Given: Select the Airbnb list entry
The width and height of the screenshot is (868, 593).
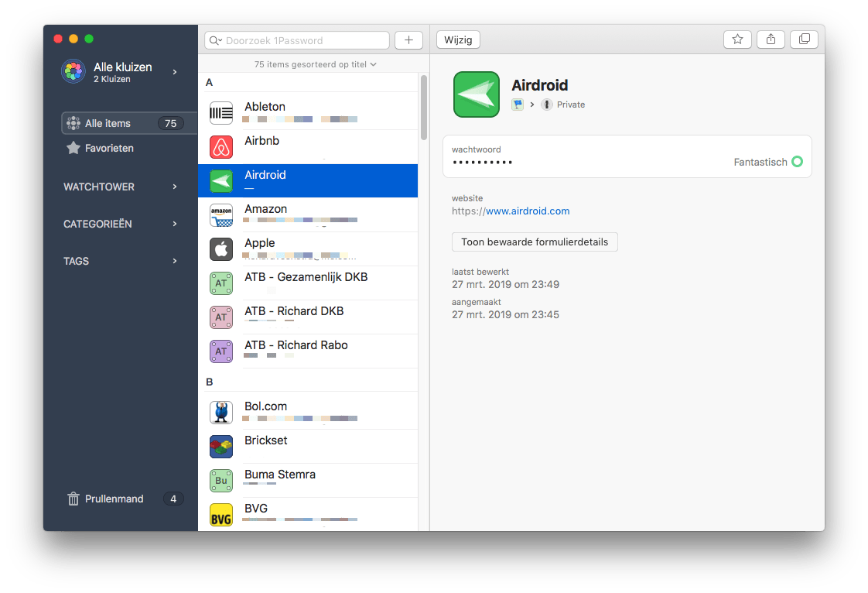Looking at the screenshot, I should coord(308,147).
